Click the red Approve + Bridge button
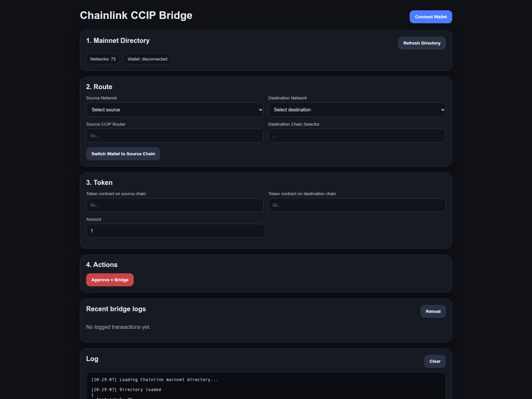 (x=110, y=280)
